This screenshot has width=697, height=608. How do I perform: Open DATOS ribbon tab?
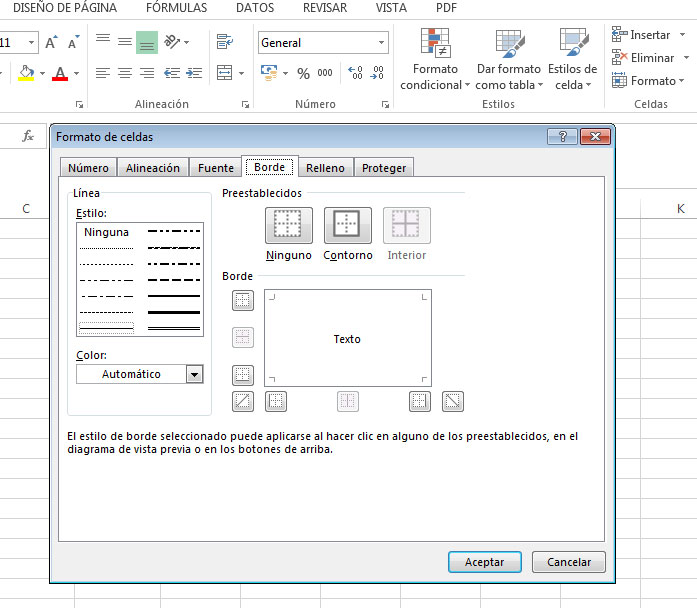click(255, 8)
